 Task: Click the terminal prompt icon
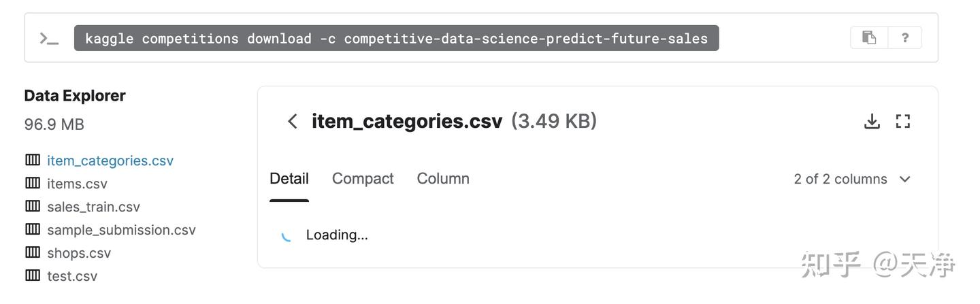coord(49,39)
